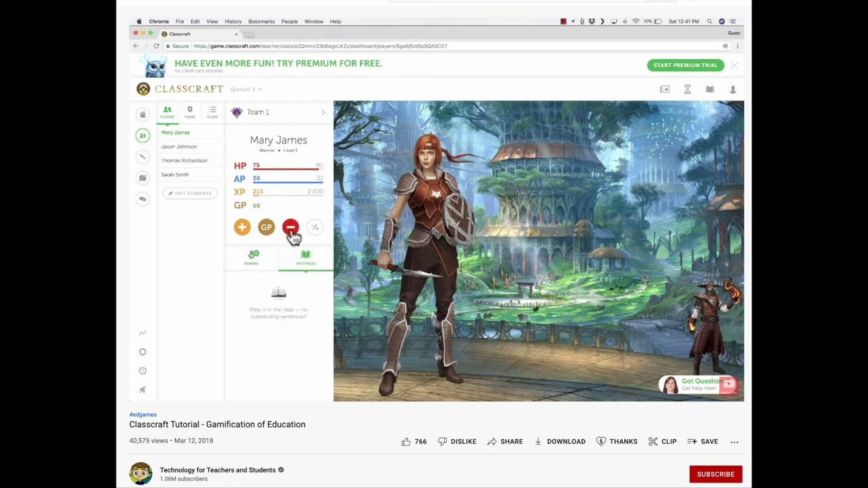Click the orange plus XP button
868x488 pixels.
[x=242, y=227]
